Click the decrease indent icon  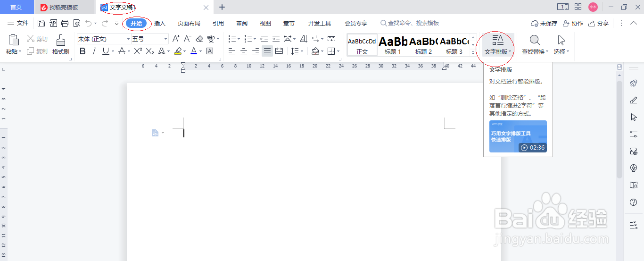coord(264,39)
